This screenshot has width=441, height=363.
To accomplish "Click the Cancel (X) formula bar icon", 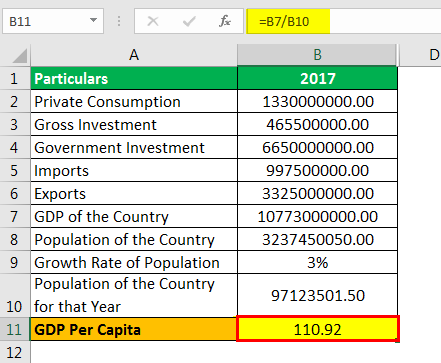I will pos(153,22).
